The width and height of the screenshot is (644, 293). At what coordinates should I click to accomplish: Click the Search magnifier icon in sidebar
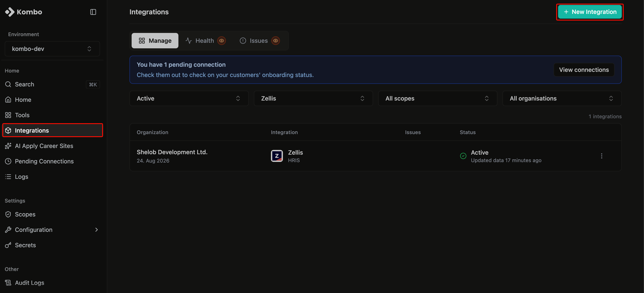tap(8, 84)
